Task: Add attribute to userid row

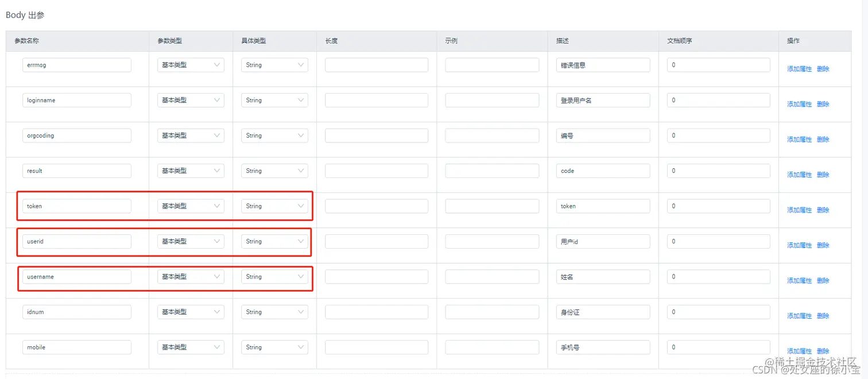Action: click(799, 245)
